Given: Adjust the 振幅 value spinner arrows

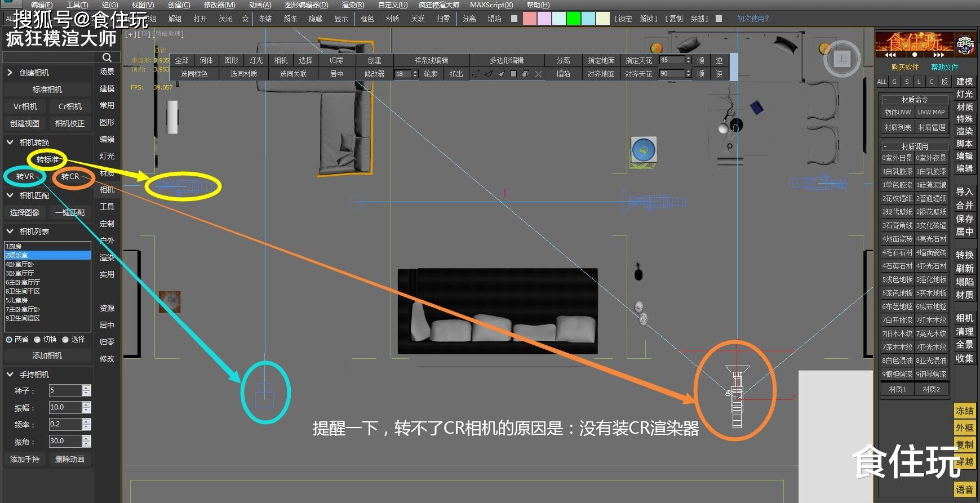Looking at the screenshot, I should [x=86, y=407].
